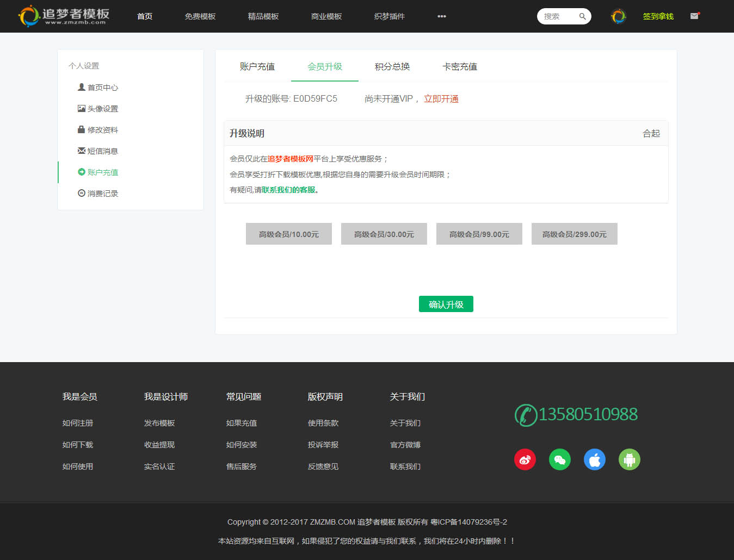Open the WeChat icon in footer

coord(559,459)
